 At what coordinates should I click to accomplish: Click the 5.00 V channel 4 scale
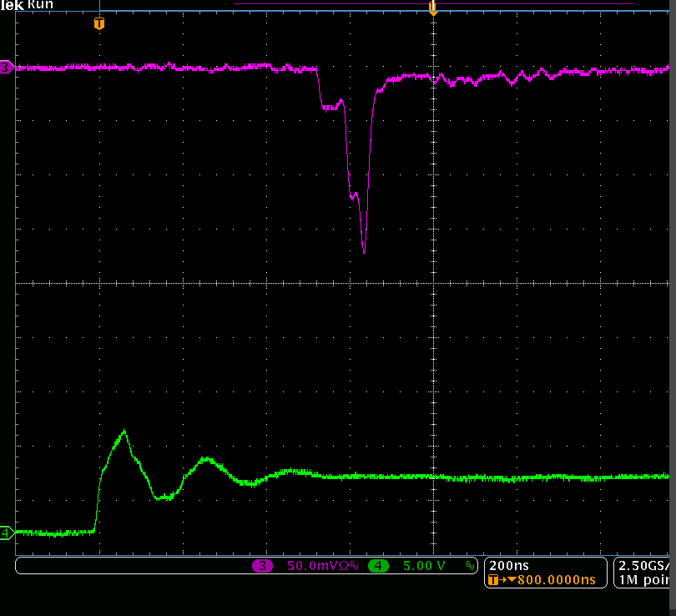[424, 566]
